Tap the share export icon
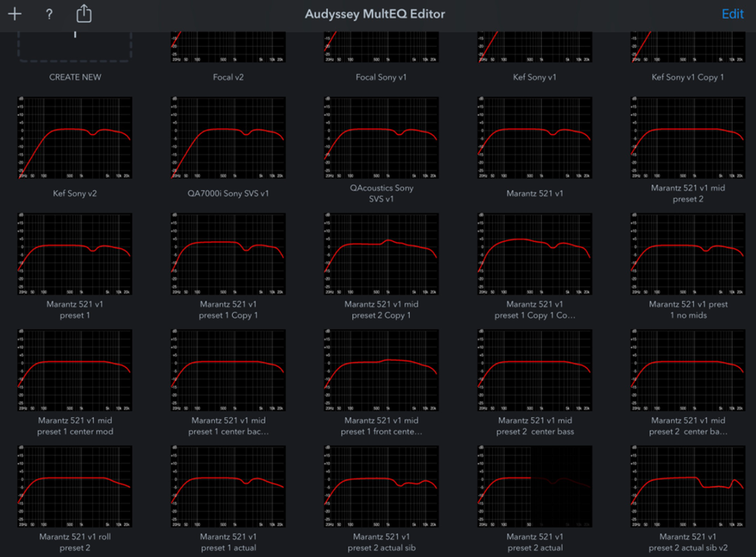Screen dimensions: 756x557 (84, 14)
